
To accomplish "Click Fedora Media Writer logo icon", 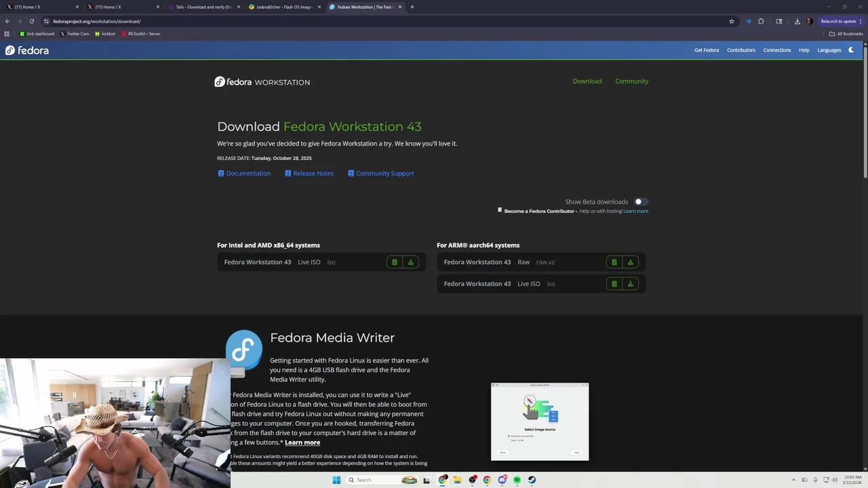I will pos(244,350).
